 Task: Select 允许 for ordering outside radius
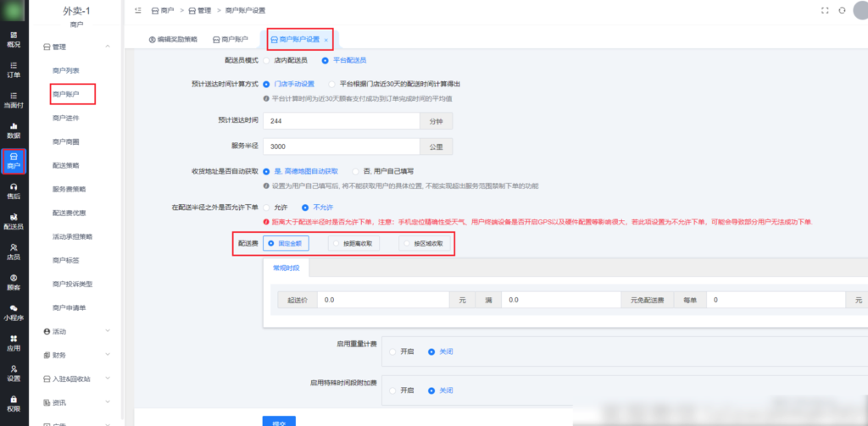266,207
